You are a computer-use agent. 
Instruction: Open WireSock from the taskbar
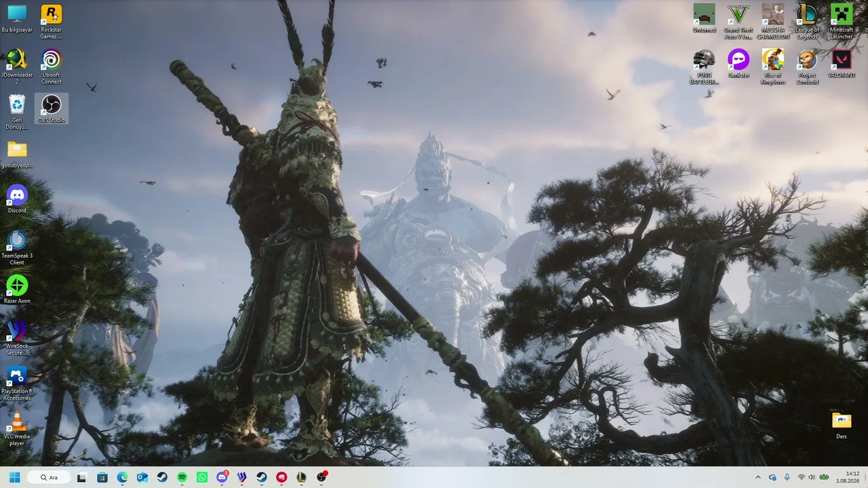pos(242,477)
